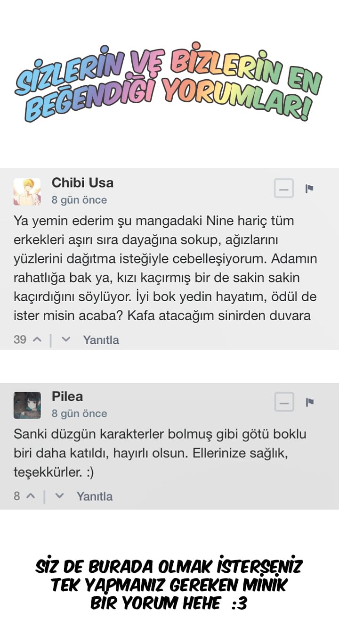Upvote Pilea's comment
The height and width of the screenshot is (644, 339).
31,496
